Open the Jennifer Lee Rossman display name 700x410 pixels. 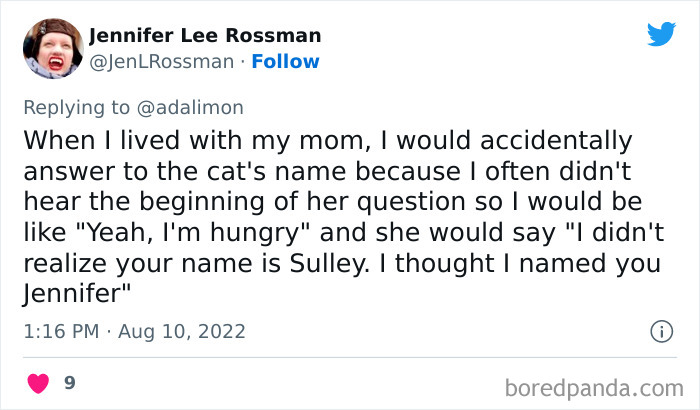point(205,36)
